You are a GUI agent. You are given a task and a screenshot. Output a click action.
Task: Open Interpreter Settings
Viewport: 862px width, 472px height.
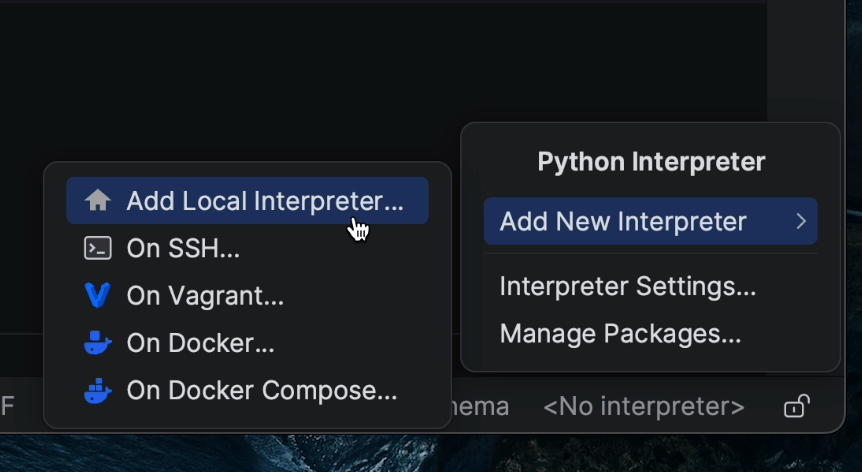[627, 286]
